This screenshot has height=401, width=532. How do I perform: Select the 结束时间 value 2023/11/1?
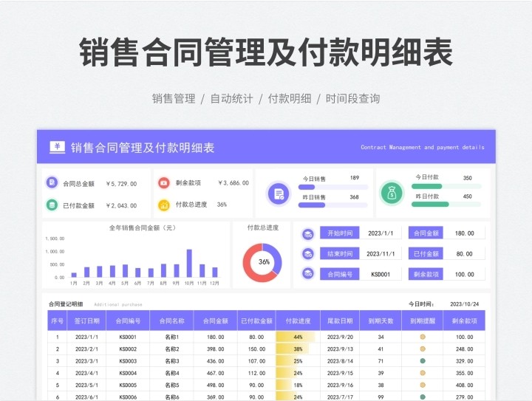pos(381,254)
